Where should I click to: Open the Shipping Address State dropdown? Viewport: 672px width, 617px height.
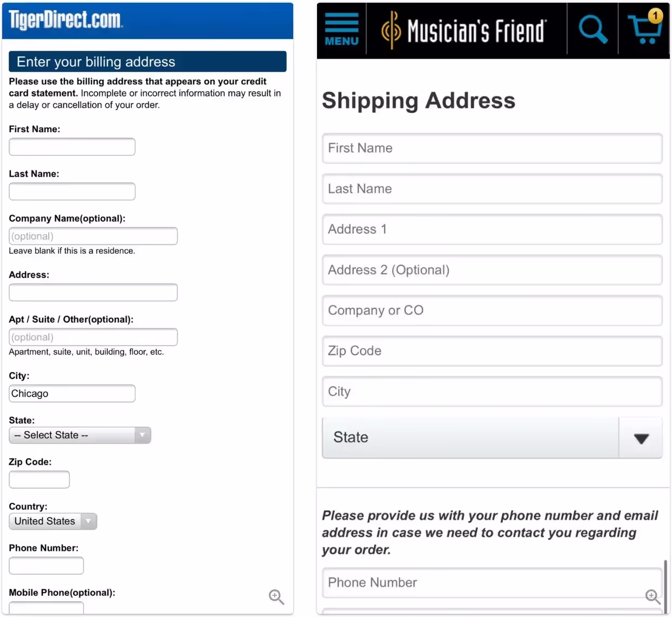point(492,438)
